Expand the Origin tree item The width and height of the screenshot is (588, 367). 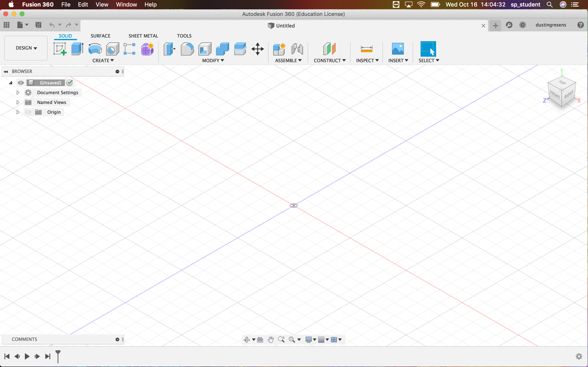click(17, 112)
